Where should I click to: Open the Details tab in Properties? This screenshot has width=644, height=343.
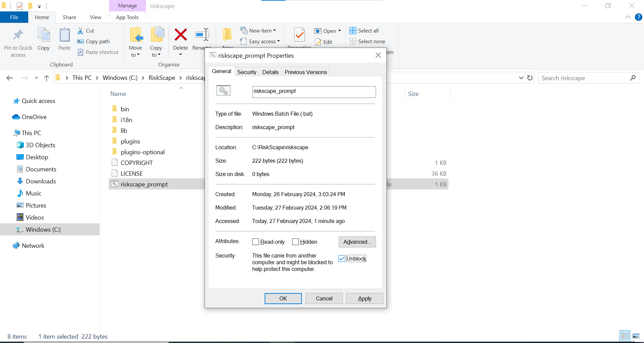point(270,72)
